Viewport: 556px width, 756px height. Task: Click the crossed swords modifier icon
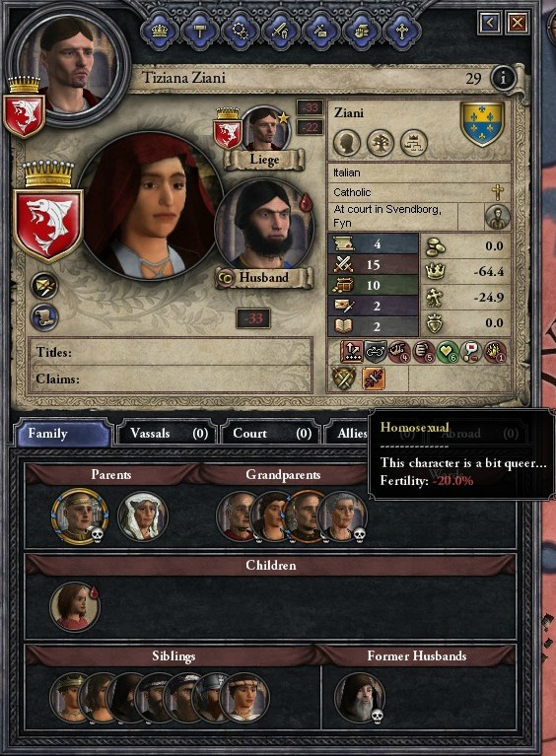coord(344,378)
